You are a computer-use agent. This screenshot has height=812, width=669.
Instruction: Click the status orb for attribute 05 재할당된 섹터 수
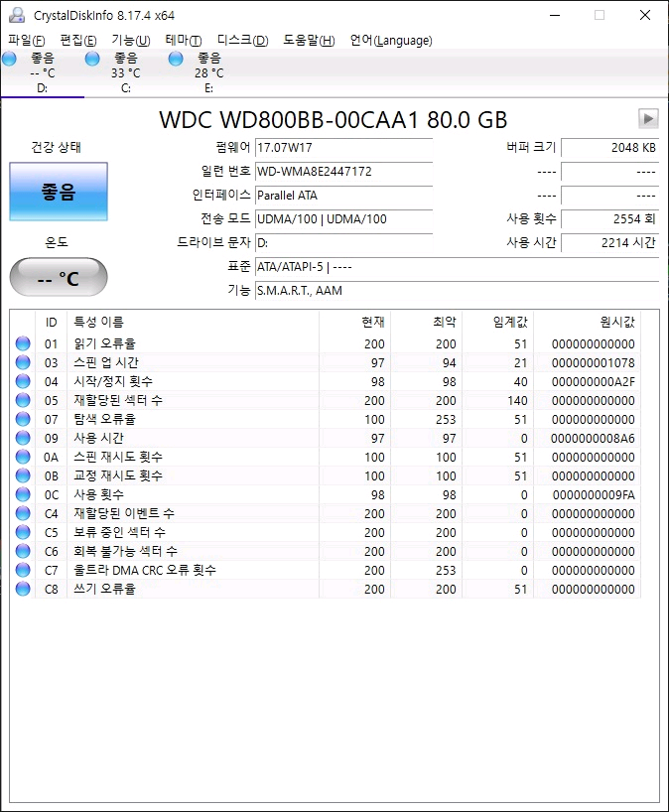click(23, 400)
